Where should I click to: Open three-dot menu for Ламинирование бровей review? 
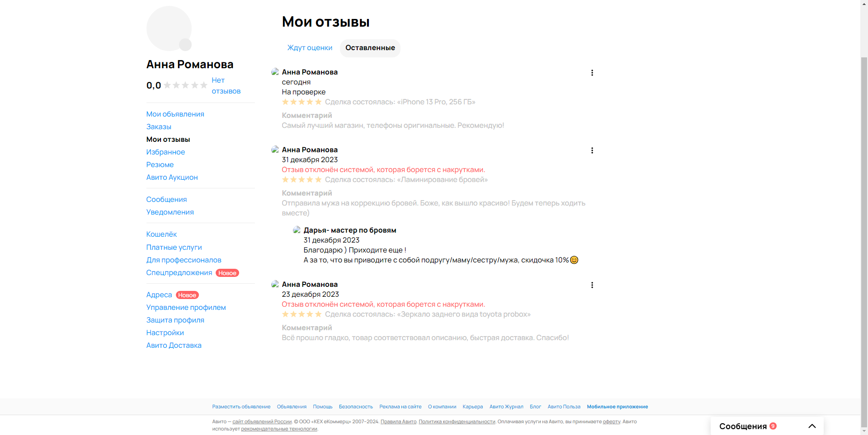click(592, 150)
